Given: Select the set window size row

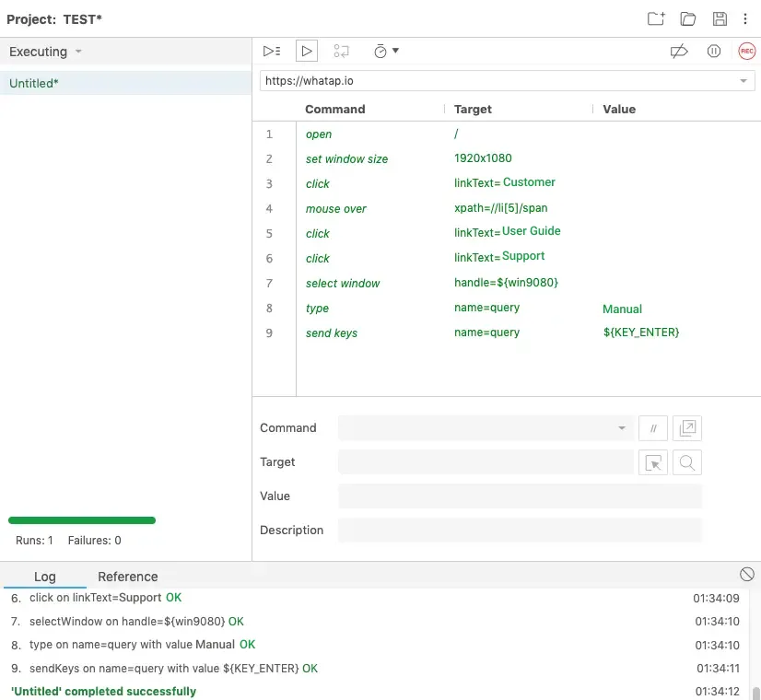Looking at the screenshot, I should (x=506, y=159).
